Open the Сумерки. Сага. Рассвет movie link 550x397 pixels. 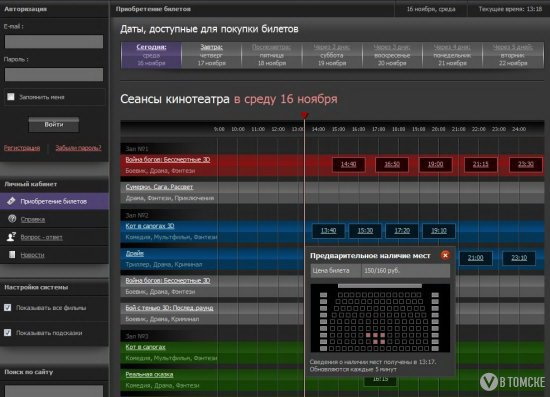tap(159, 187)
